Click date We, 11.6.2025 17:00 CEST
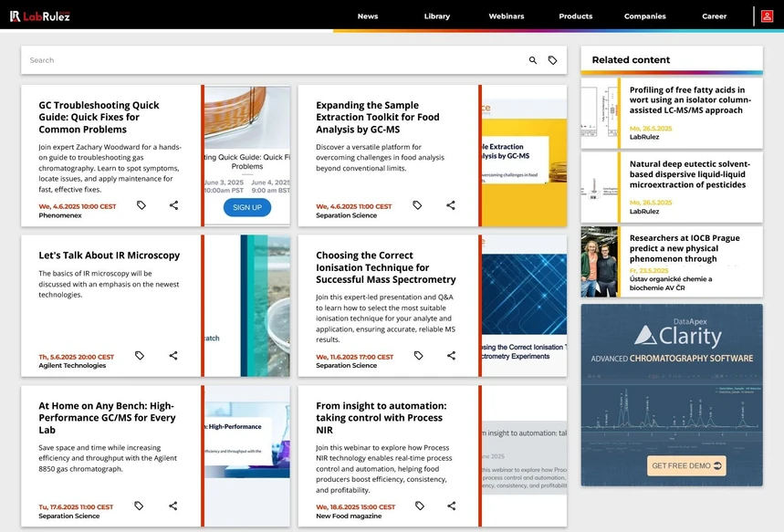The width and height of the screenshot is (784, 532). [354, 357]
